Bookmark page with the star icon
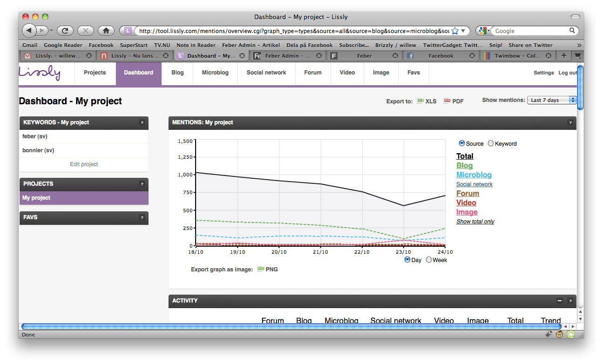Screen dimensions: 596x364 [455, 31]
